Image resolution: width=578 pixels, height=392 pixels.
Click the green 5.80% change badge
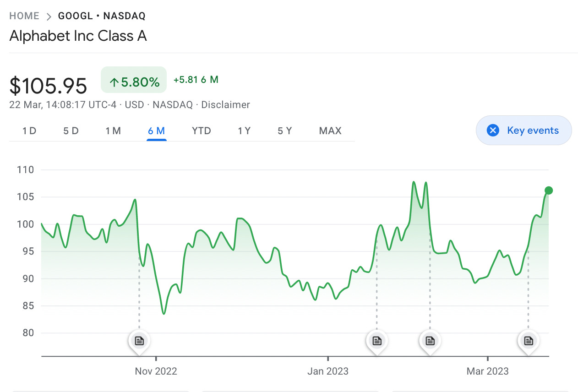point(134,80)
